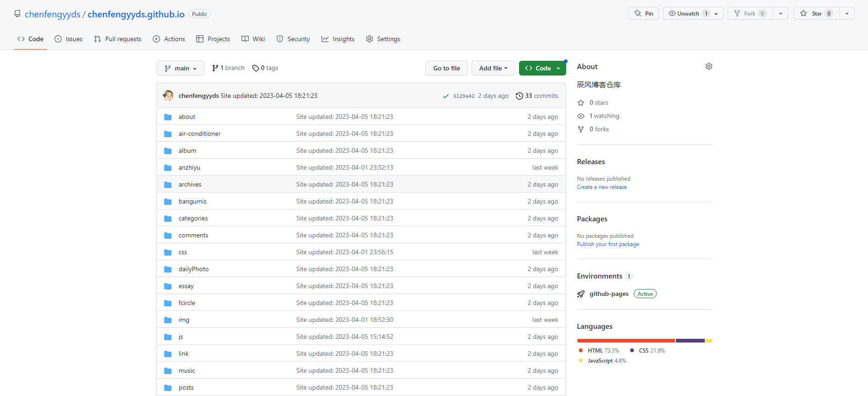Expand the Star lists arrow
Viewport: 868px width, 396px height.
847,14
